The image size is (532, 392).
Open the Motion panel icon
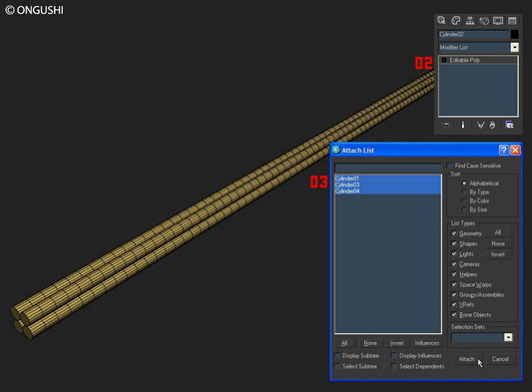484,20
